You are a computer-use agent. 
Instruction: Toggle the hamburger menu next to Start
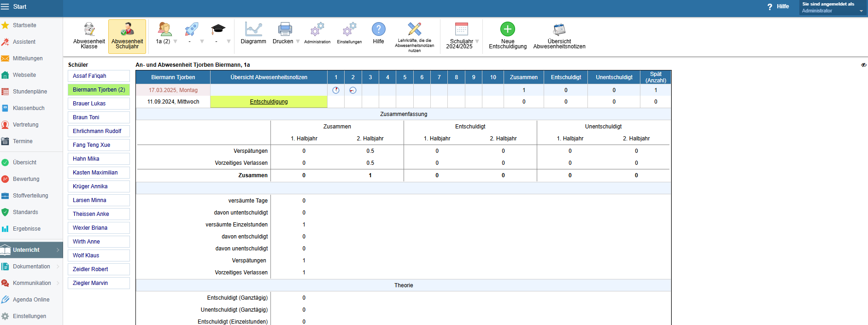click(5, 7)
